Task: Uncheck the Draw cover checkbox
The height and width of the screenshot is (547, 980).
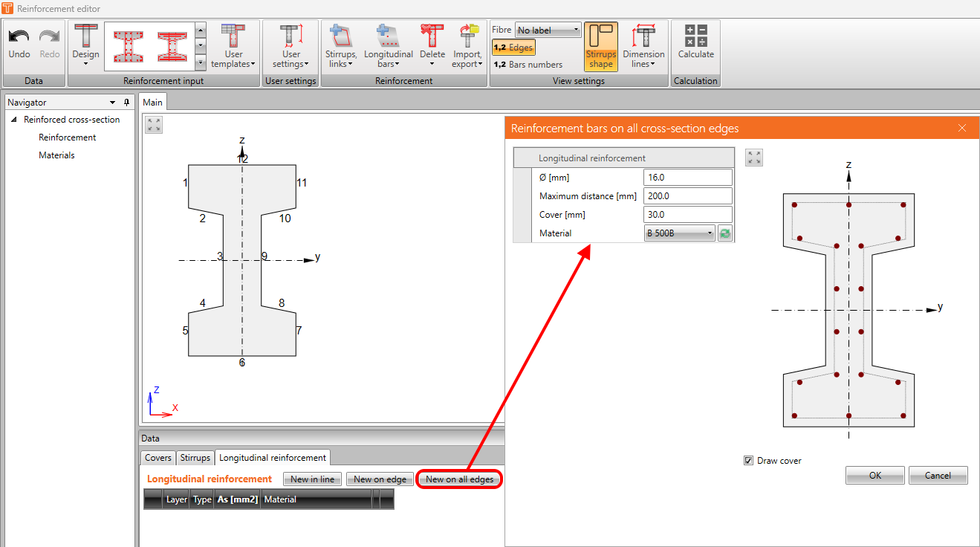Action: pyautogui.click(x=748, y=461)
